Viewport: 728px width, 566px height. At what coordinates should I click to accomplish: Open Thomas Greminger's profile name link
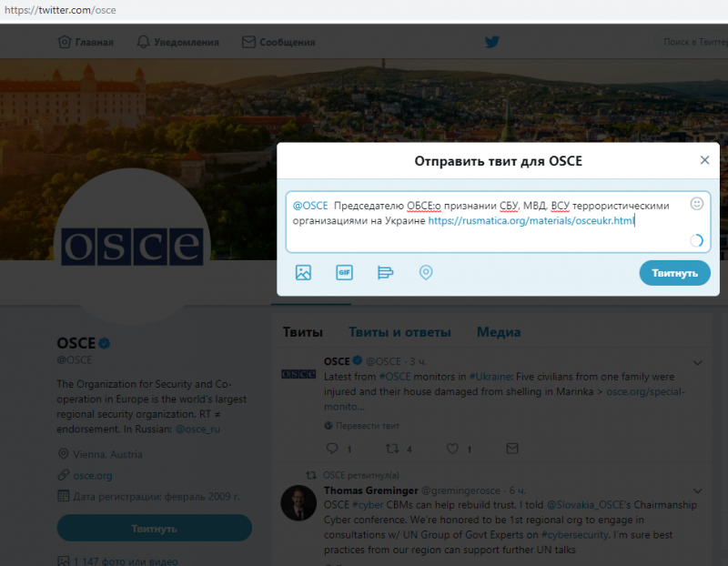pos(371,490)
